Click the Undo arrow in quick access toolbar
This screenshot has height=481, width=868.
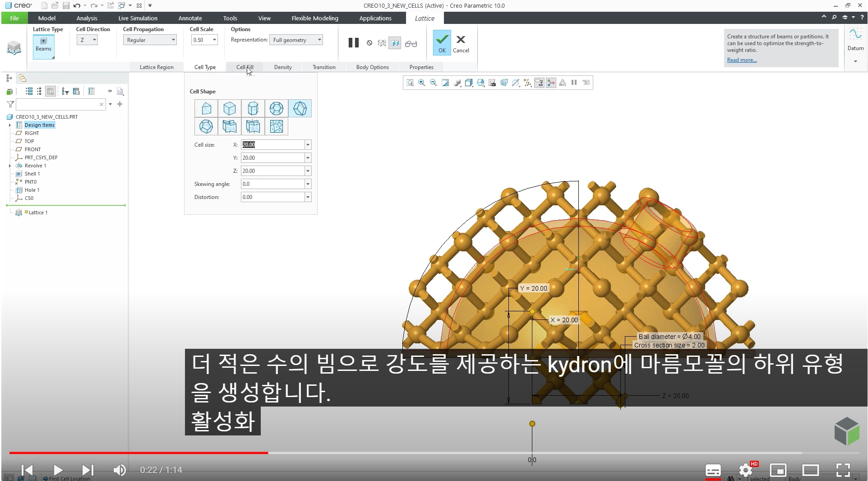77,5
